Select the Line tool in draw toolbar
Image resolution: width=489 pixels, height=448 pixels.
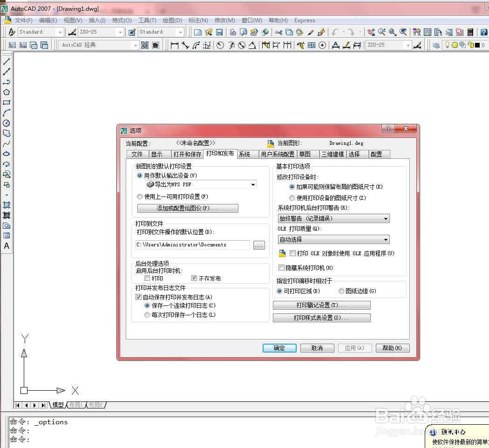pyautogui.click(x=6, y=61)
